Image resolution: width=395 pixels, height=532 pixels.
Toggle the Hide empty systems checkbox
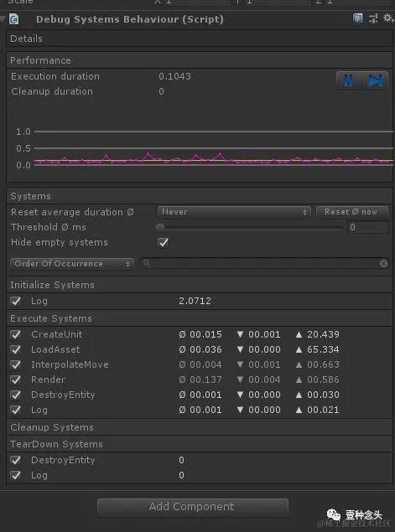(163, 243)
